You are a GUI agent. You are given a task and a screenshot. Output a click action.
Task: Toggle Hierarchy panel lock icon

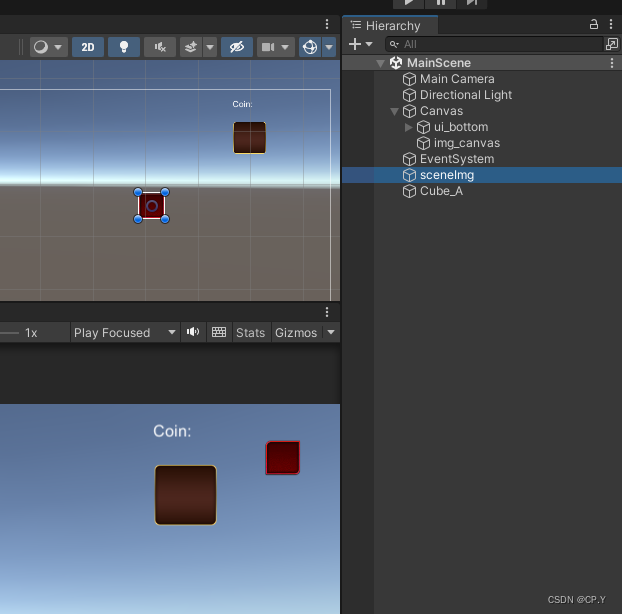click(593, 25)
